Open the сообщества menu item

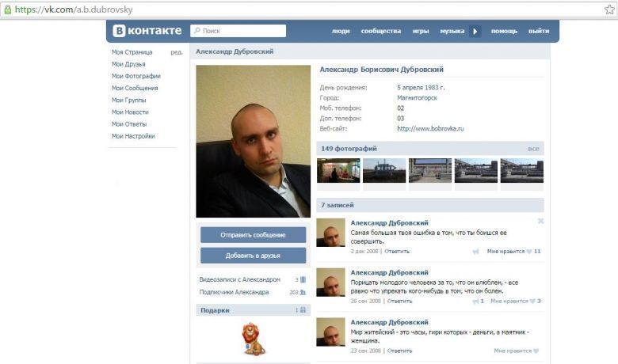381,31
